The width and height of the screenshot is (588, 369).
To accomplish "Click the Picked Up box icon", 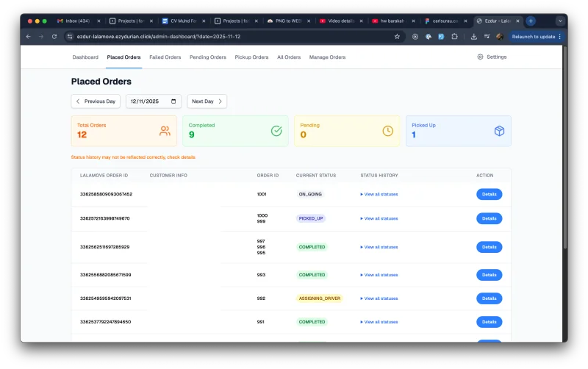I will [499, 131].
